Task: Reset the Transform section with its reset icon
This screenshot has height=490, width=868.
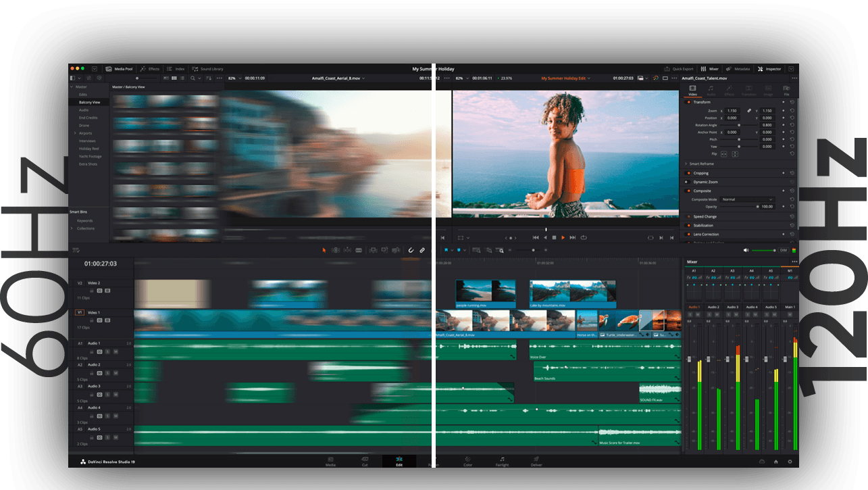Action: [x=792, y=102]
